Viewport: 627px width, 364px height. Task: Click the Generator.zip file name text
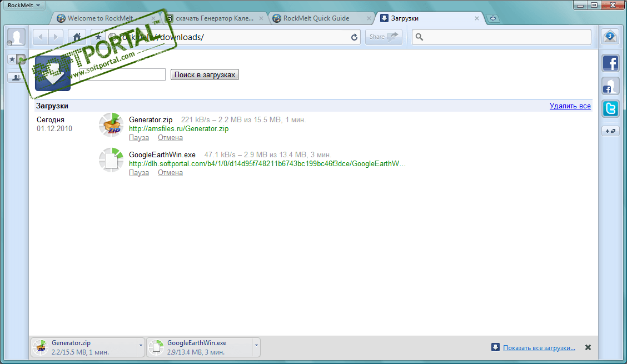(151, 119)
